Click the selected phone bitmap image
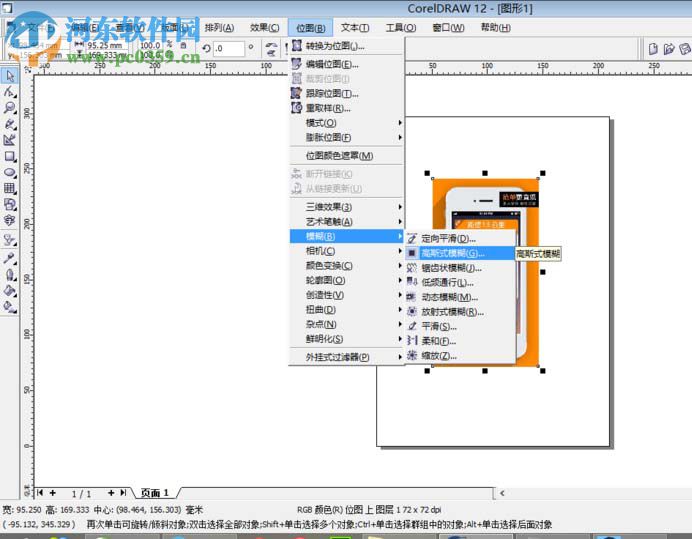The height and width of the screenshot is (539, 692). click(x=485, y=272)
